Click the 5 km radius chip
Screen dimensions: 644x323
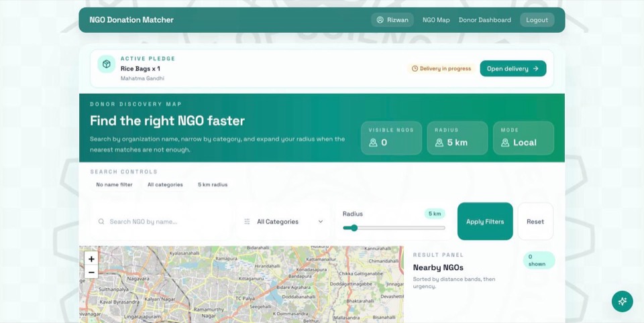click(x=213, y=185)
